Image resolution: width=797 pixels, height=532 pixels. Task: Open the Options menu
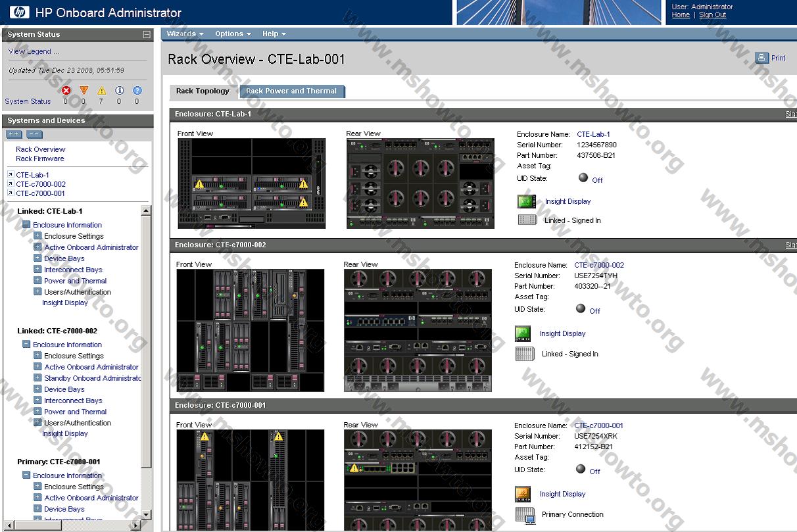(x=233, y=34)
